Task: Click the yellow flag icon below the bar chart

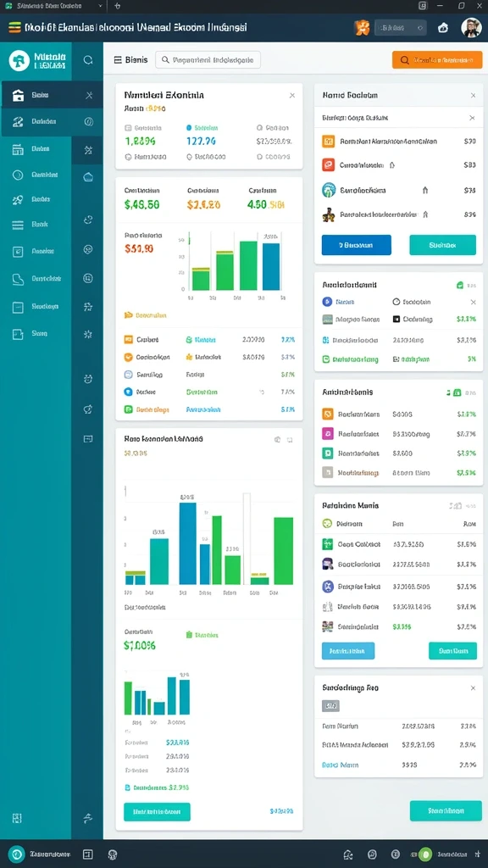Action: coord(129,315)
